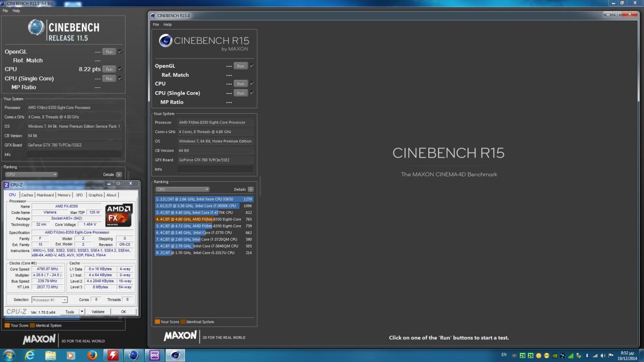Image resolution: width=644 pixels, height=362 pixels.
Task: Run the CPU test in Cinebench 11.5
Action: click(x=109, y=69)
